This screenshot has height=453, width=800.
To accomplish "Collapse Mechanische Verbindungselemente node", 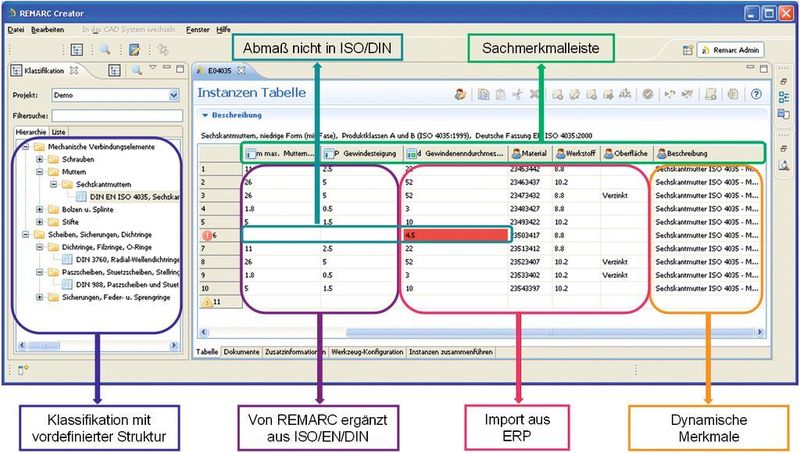I will (x=25, y=147).
